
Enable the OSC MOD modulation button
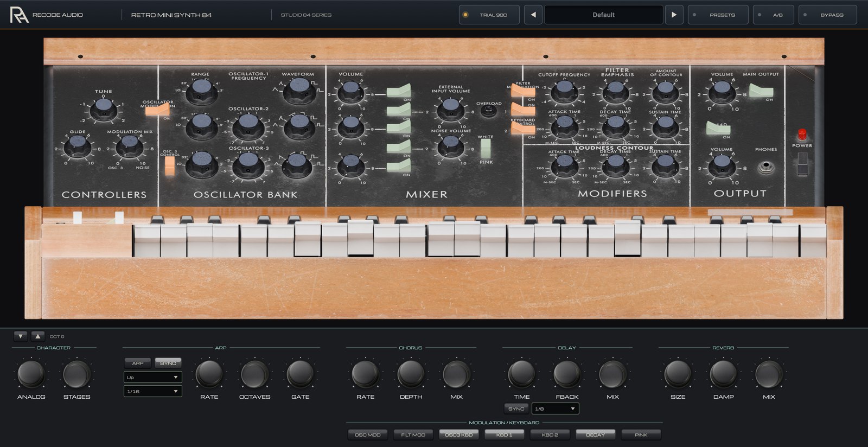coord(368,435)
